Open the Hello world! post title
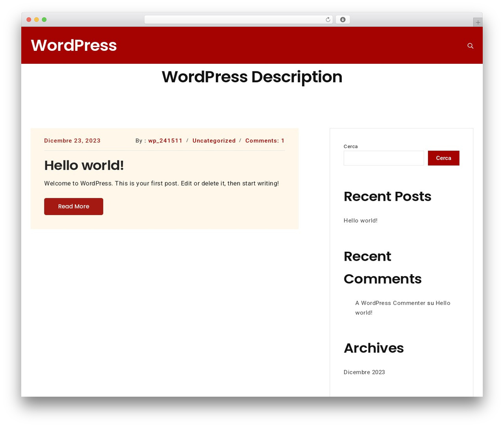This screenshot has width=504, height=427. pyautogui.click(x=84, y=165)
